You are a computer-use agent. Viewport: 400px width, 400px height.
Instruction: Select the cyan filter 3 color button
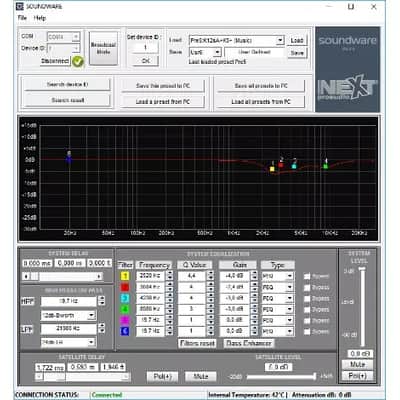[125, 298]
